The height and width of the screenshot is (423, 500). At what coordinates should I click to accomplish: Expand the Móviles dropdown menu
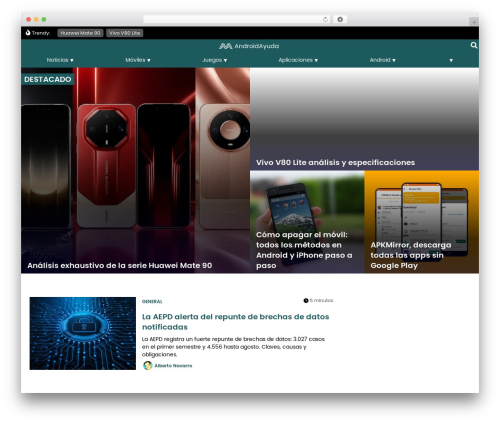138,60
